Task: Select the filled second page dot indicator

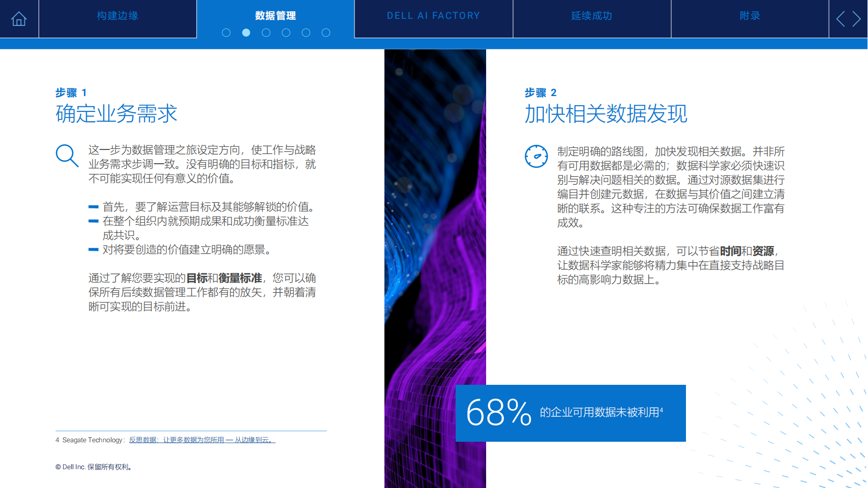Action: pyautogui.click(x=246, y=33)
